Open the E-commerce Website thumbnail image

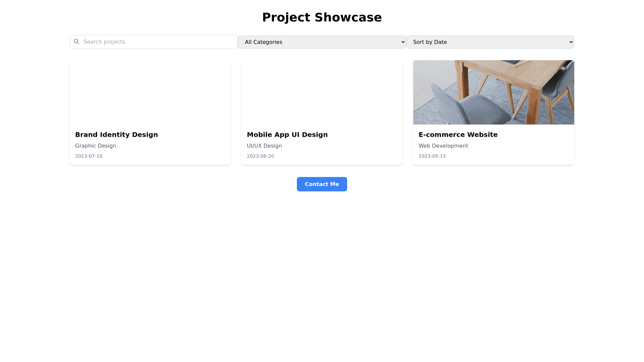(x=493, y=92)
